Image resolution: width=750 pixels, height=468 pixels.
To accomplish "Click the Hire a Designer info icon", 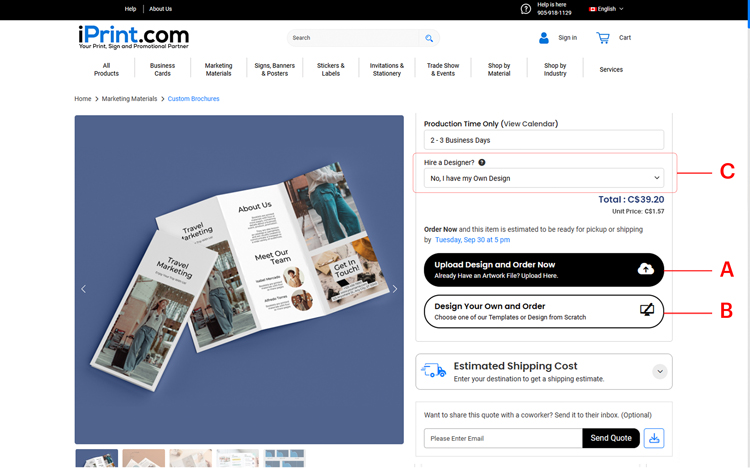I will [x=482, y=162].
